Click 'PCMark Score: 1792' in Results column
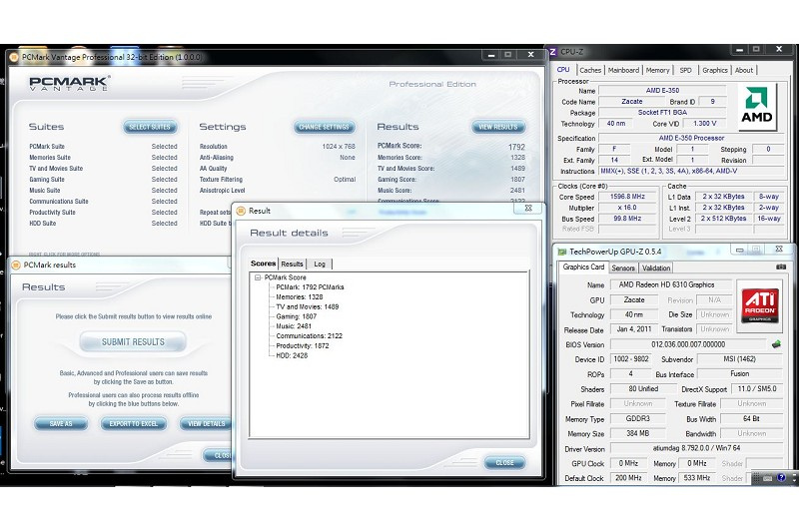799x532 pixels. [451, 146]
